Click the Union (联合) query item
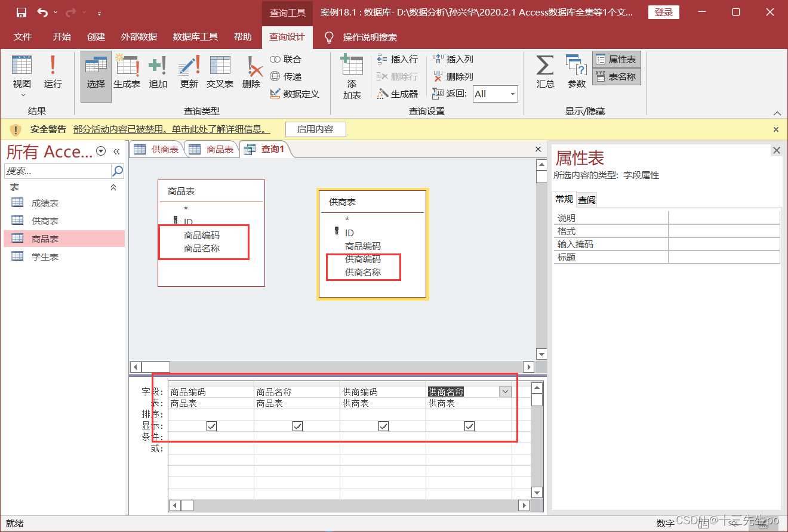This screenshot has height=532, width=788. click(x=286, y=60)
